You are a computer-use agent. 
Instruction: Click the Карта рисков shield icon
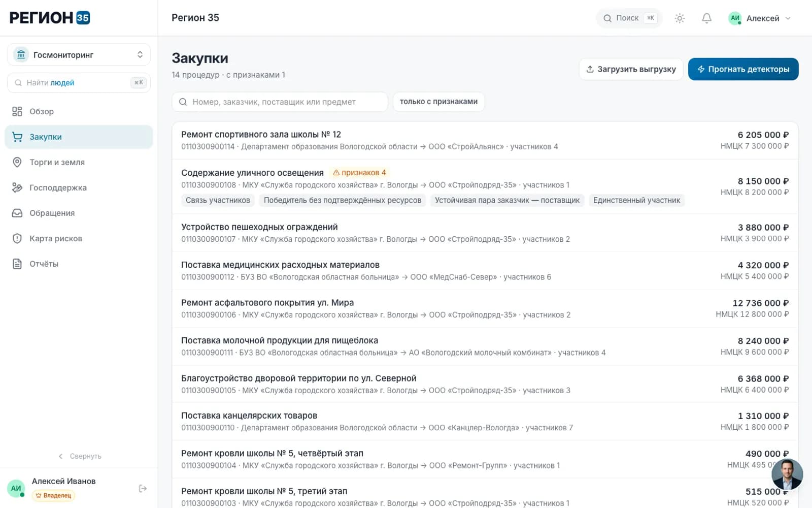tap(17, 238)
